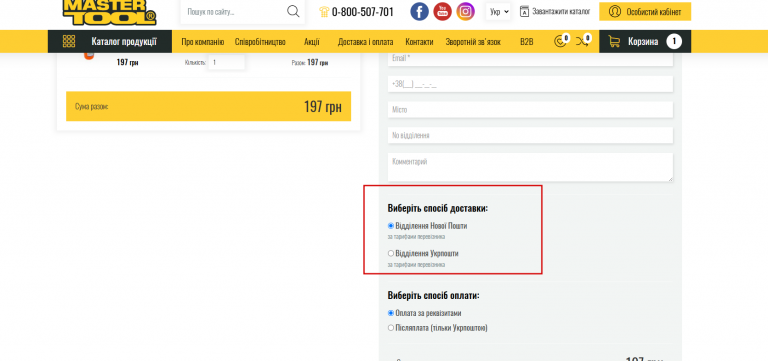Screen dimensions: 768x361
Task: Click the 'Виберіть спосіб доставки:' heading
Action: (x=437, y=208)
